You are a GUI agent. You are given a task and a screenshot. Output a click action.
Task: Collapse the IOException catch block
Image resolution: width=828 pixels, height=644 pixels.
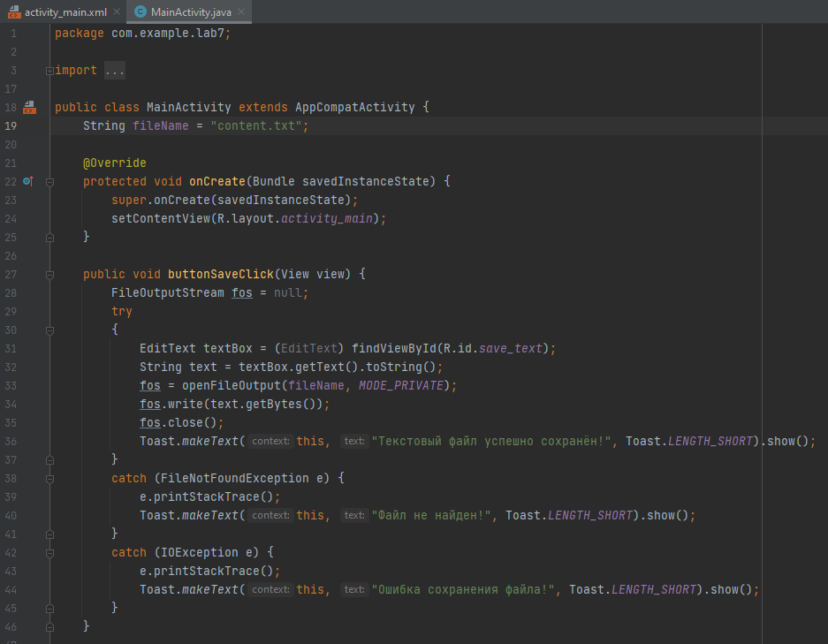(50, 551)
